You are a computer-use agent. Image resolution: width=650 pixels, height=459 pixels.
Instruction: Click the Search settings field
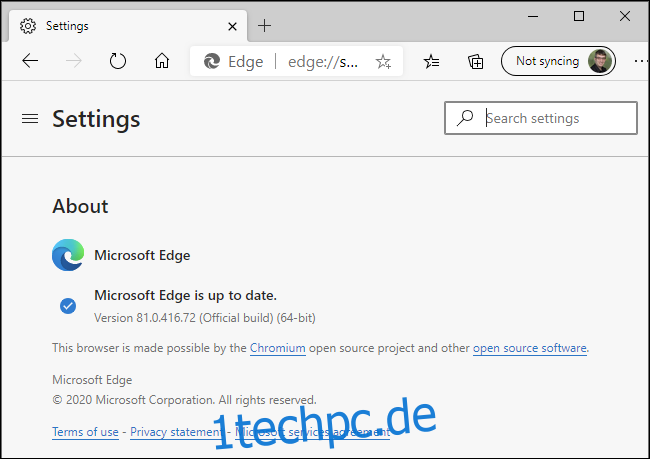[541, 118]
